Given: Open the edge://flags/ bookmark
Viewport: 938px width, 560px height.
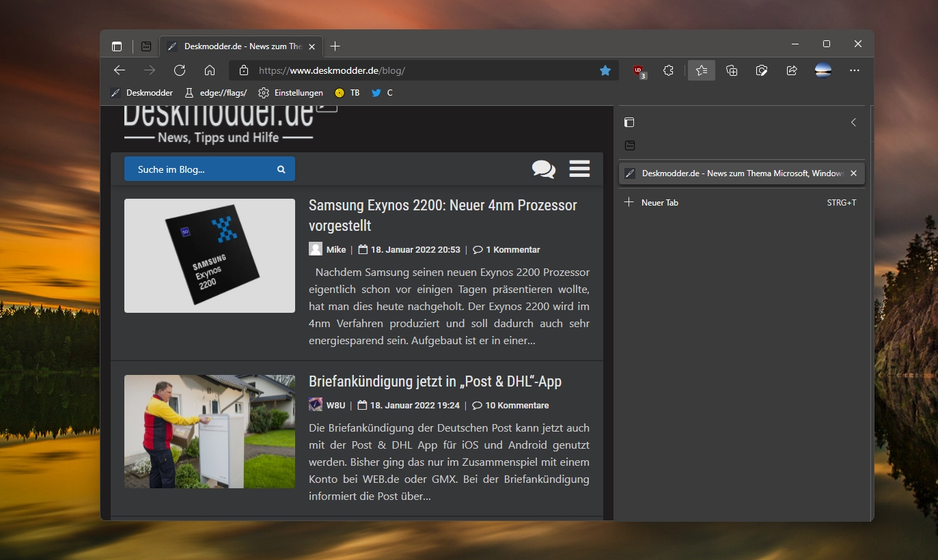Looking at the screenshot, I should click(x=215, y=93).
